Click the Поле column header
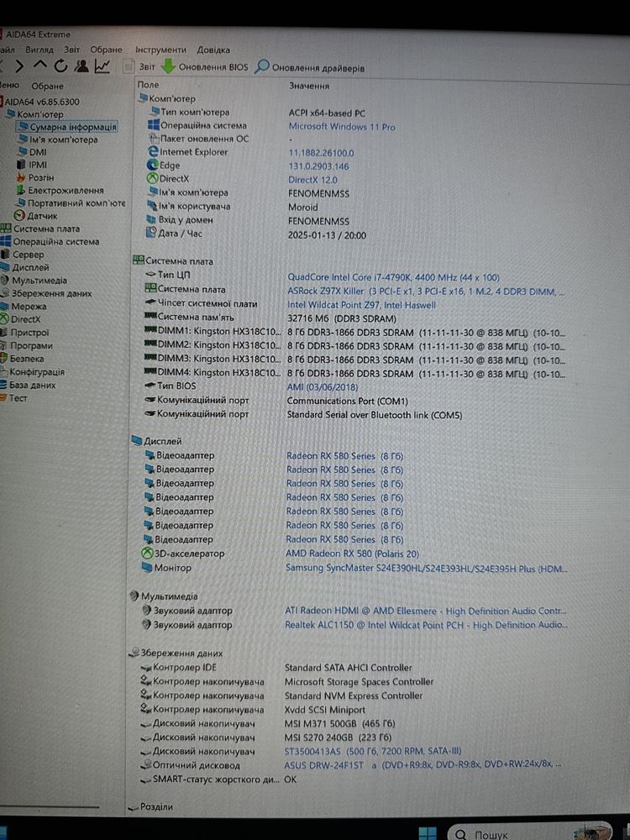 (x=148, y=85)
